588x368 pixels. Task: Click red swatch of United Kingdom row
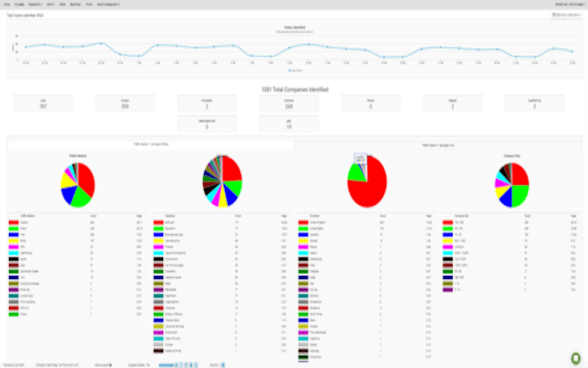(x=303, y=222)
